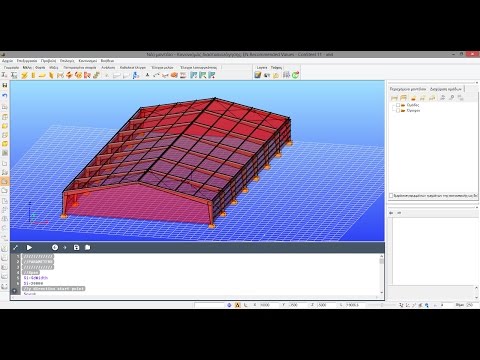Open the Προβολή menu
480x360 pixels.
(x=49, y=61)
